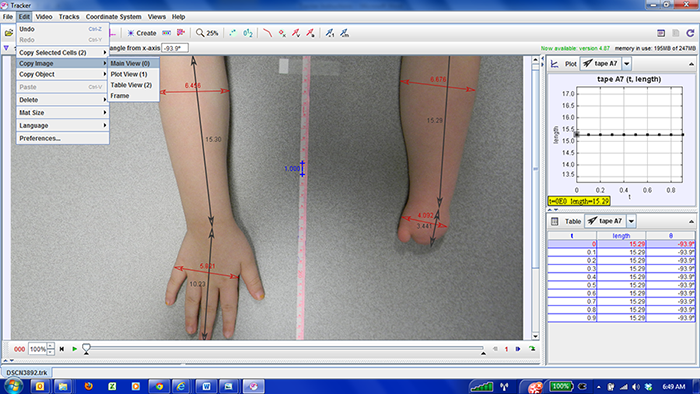Click the red step size 1 button
The width and height of the screenshot is (700, 394).
pos(506,349)
